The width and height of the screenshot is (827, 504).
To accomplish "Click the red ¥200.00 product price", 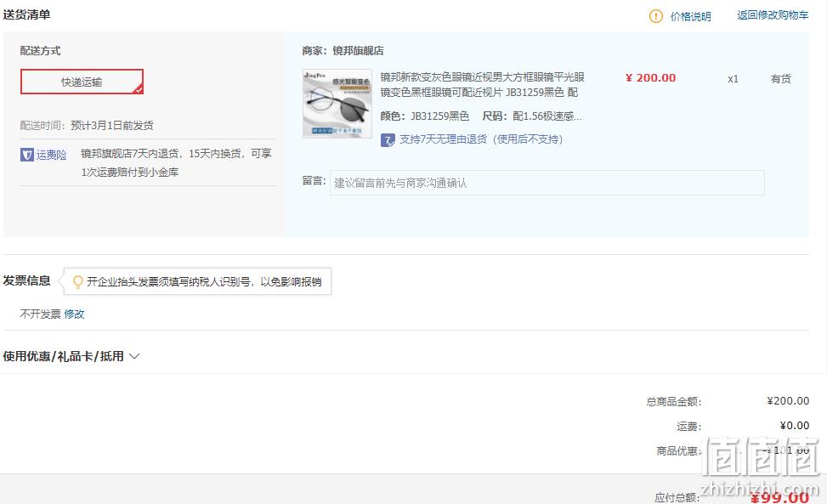I will click(x=650, y=78).
